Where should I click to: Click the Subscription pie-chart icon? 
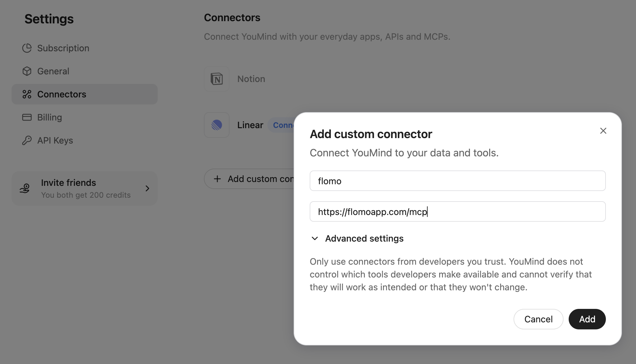(x=27, y=48)
